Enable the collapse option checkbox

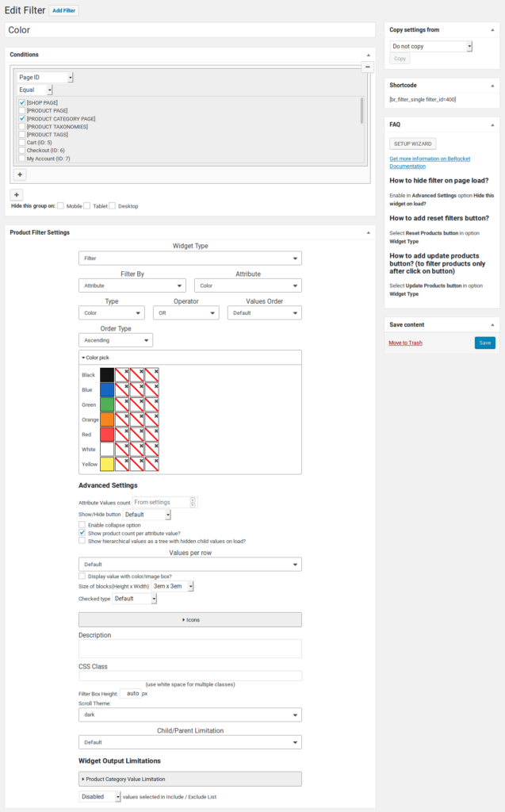click(82, 525)
